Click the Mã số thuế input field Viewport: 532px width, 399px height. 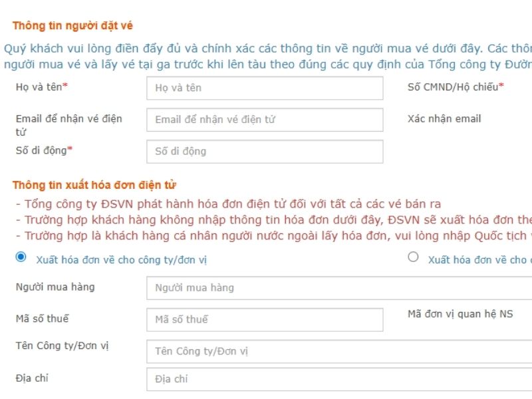tap(265, 320)
